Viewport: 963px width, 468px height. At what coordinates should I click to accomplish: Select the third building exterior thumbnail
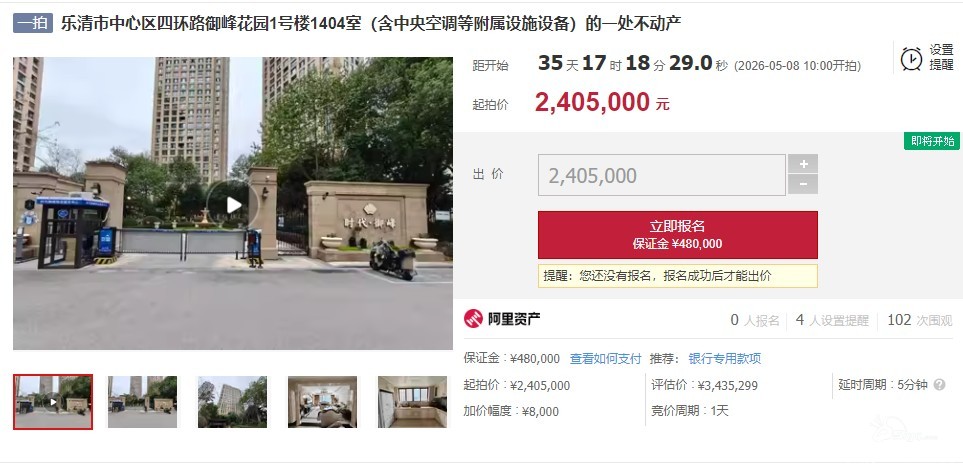232,402
